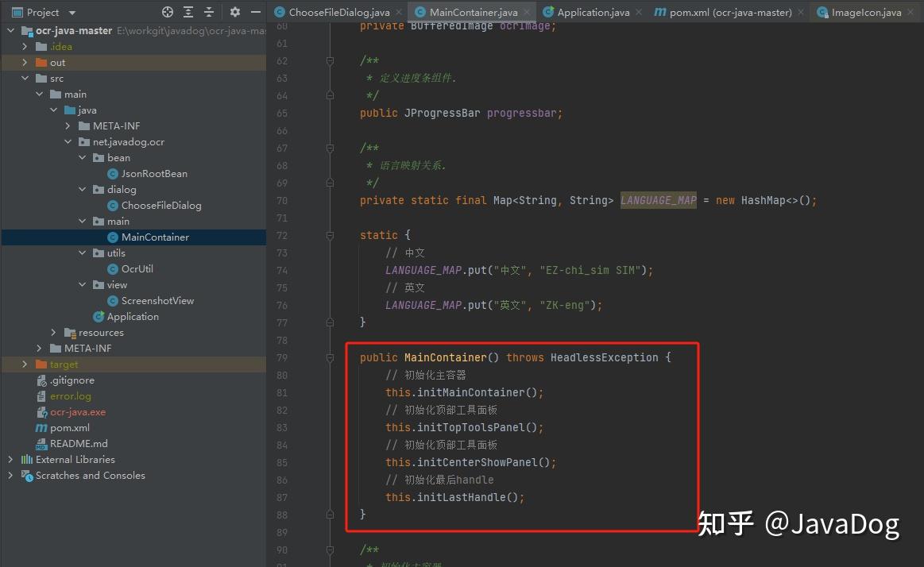The width and height of the screenshot is (924, 567).
Task: Click the HeadlessException class name
Action: 604,357
